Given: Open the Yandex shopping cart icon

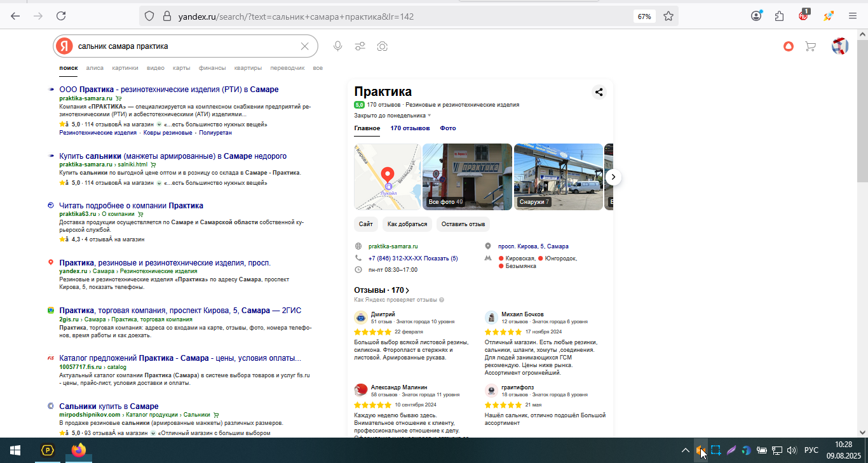Looking at the screenshot, I should (810, 46).
